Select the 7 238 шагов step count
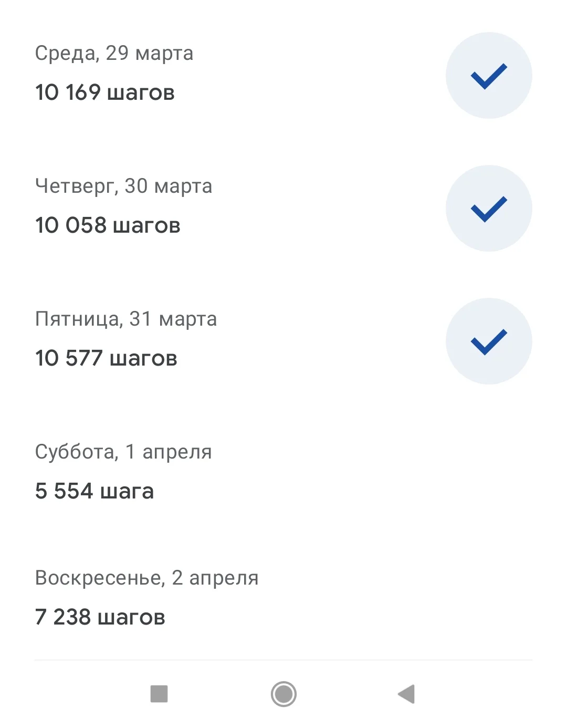The image size is (567, 728). 100,617
